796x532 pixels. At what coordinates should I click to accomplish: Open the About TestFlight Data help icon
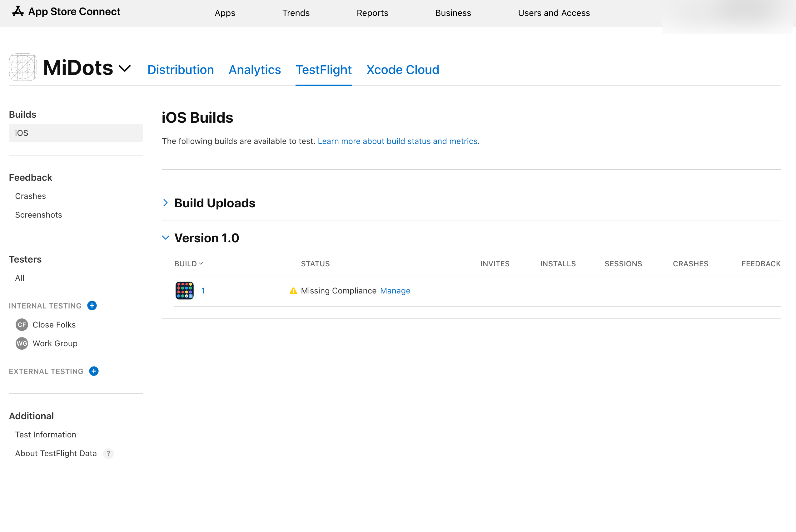click(108, 454)
